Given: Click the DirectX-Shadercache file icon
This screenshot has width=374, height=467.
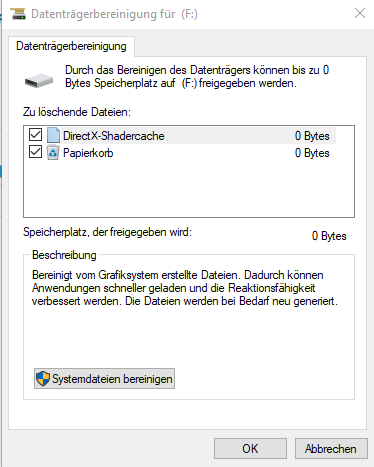Looking at the screenshot, I should (53, 136).
